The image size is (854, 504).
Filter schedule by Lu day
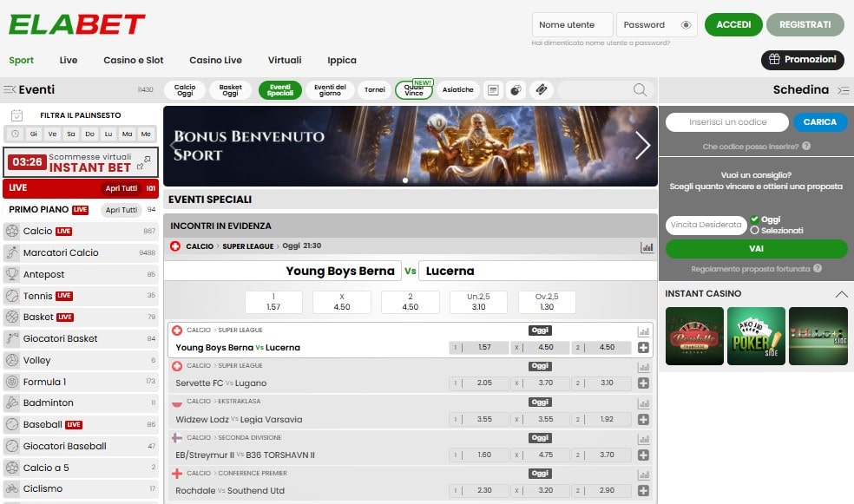(x=108, y=134)
